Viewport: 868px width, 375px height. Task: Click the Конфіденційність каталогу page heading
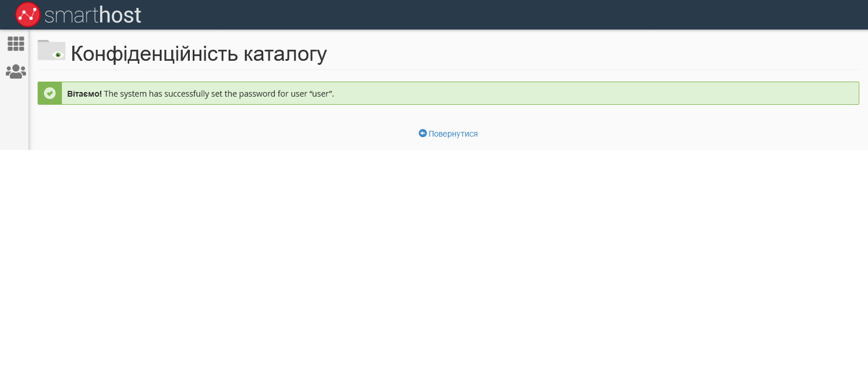pos(198,54)
